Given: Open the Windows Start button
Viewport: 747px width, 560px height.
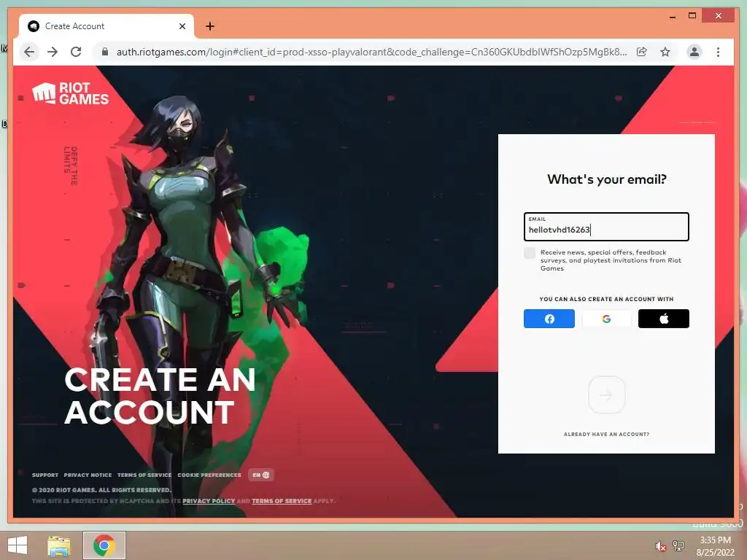Looking at the screenshot, I should click(x=18, y=545).
